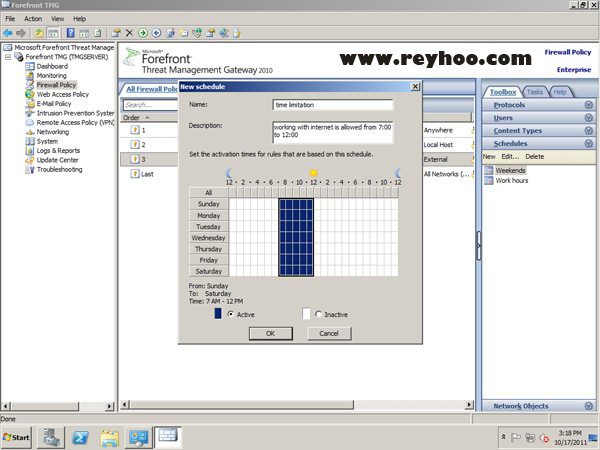The width and height of the screenshot is (600, 450).
Task: Click the blue Help question mark icon
Action: point(70,33)
